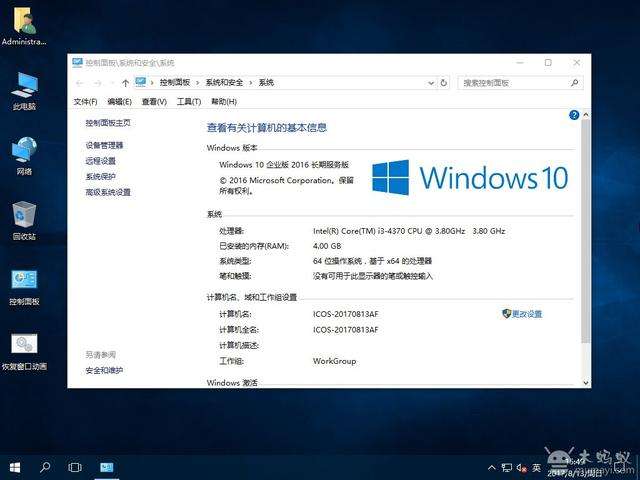Screen dimensions: 640x480
Task: Open 高级系统设置 link
Action: click(108, 192)
